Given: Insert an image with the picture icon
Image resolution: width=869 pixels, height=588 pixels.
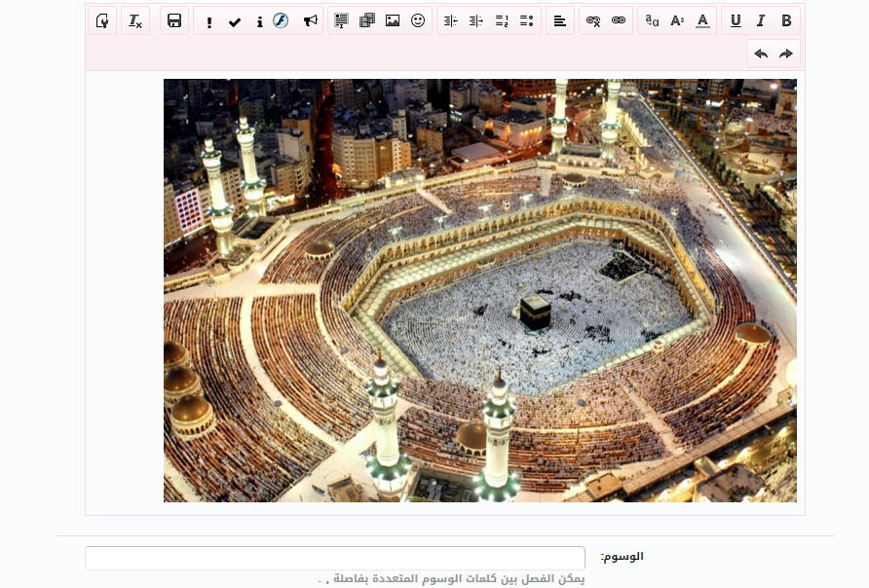Looking at the screenshot, I should (393, 21).
